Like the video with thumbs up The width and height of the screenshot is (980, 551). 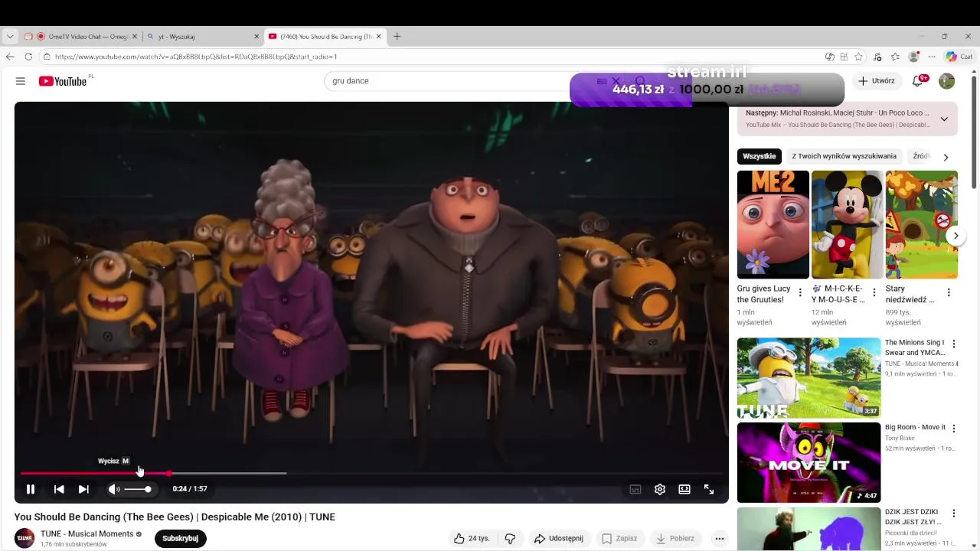click(472, 538)
